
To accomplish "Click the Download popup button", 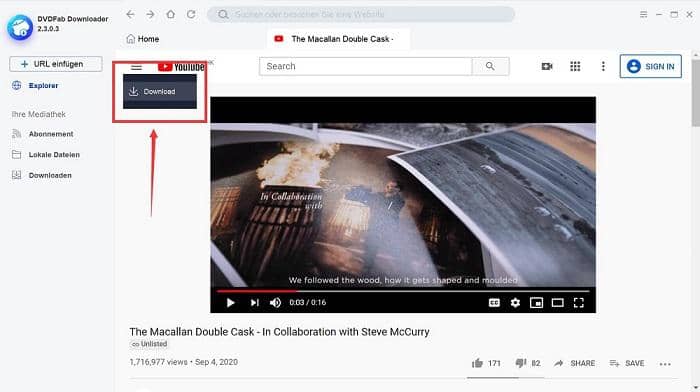I will (x=160, y=92).
